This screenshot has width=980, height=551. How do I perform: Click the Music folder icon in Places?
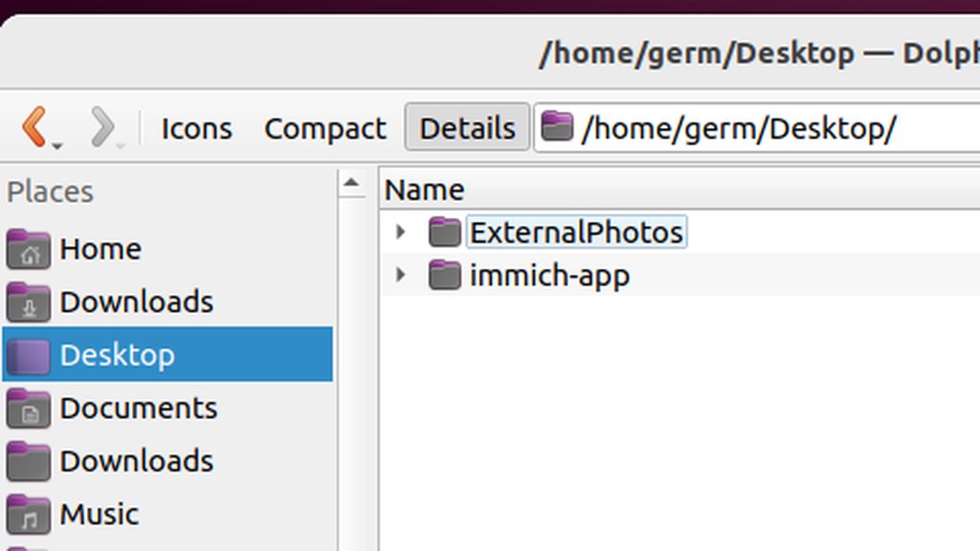point(29,515)
